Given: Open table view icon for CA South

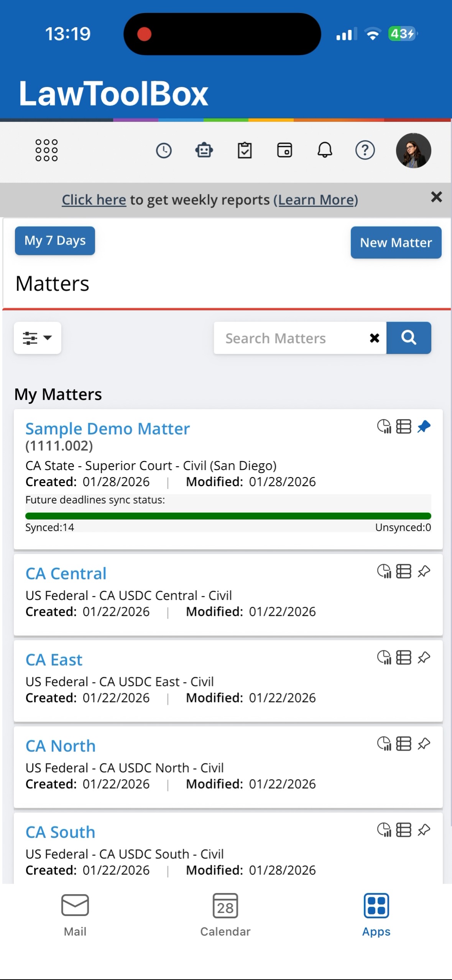Looking at the screenshot, I should [x=404, y=830].
